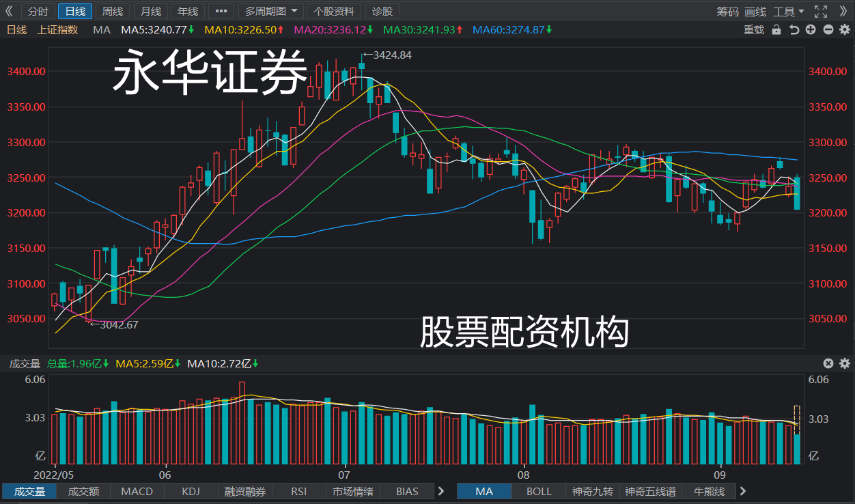Switch to 年线 yearly chart
This screenshot has width=855, height=504.
click(187, 12)
